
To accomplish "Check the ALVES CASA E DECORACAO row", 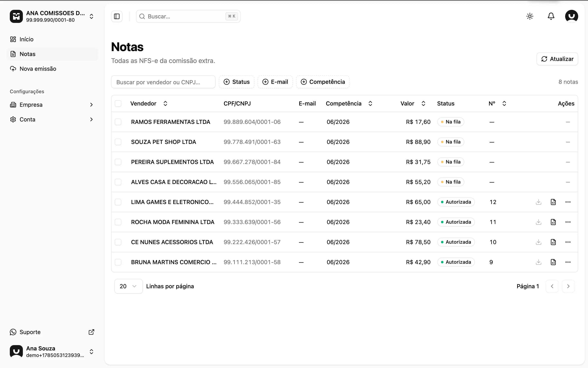I will [x=118, y=182].
